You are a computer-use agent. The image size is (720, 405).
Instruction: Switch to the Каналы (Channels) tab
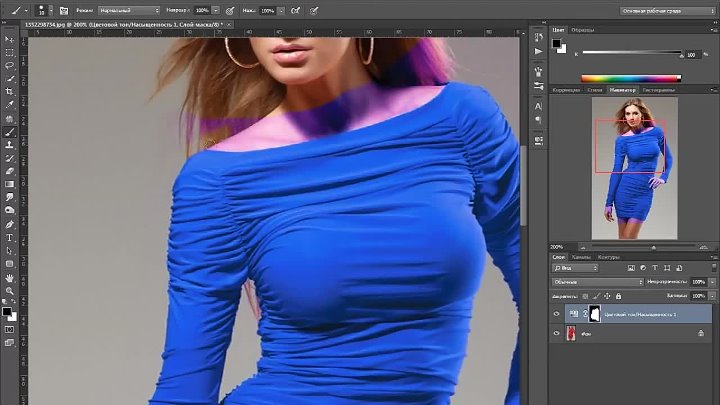(580, 257)
